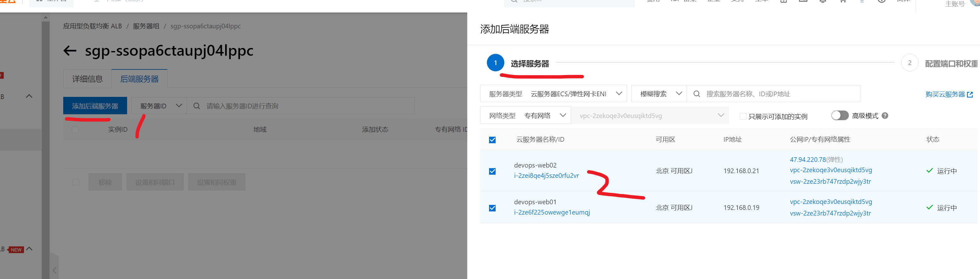Open the help icon next to 高级模式
The width and height of the screenshot is (980, 279).
coord(885,116)
